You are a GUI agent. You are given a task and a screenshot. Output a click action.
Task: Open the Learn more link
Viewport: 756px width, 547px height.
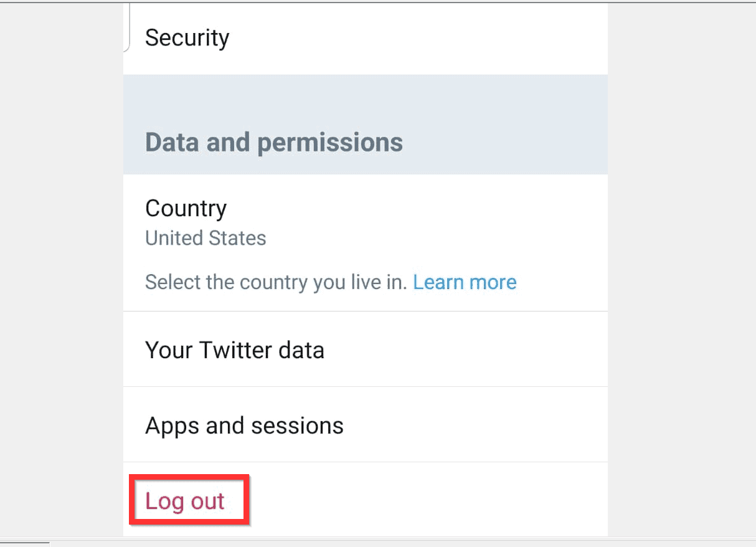tap(465, 282)
